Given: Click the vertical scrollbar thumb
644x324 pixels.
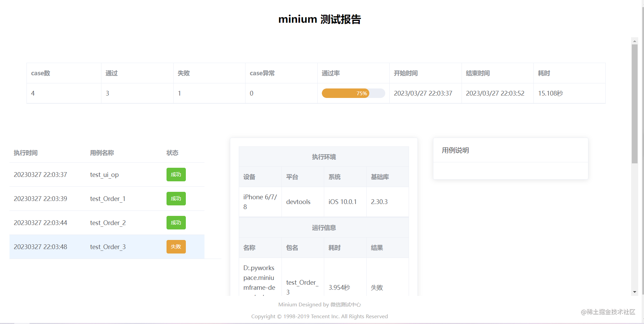Looking at the screenshot, I should [635, 104].
